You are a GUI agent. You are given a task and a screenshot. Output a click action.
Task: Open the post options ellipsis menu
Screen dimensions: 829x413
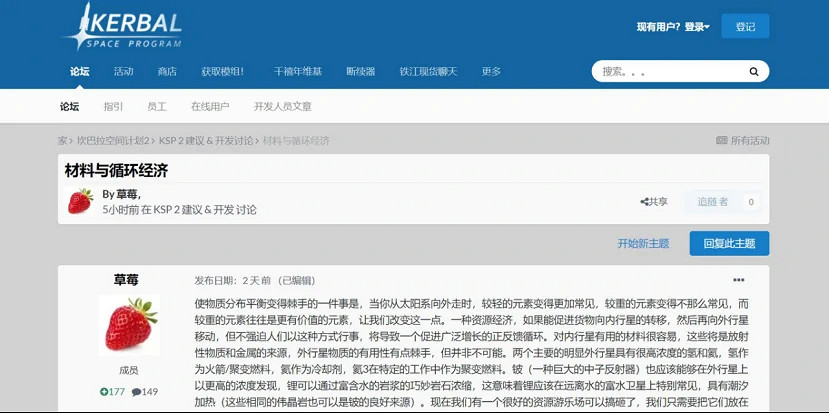pyautogui.click(x=739, y=280)
